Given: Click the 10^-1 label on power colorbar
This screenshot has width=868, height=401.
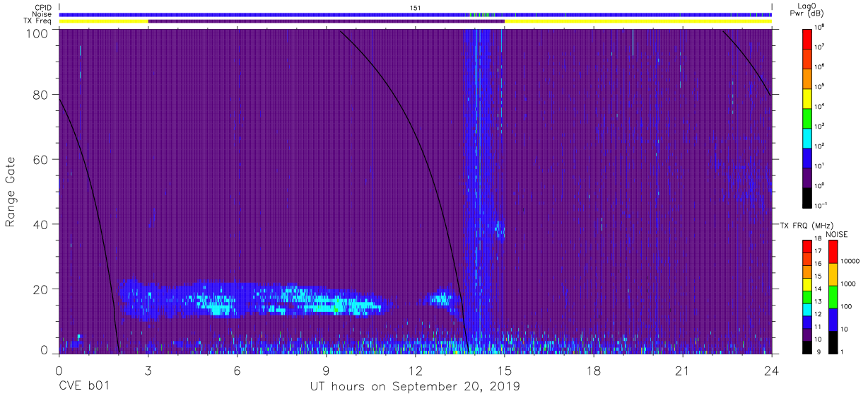Looking at the screenshot, I should (x=821, y=205).
